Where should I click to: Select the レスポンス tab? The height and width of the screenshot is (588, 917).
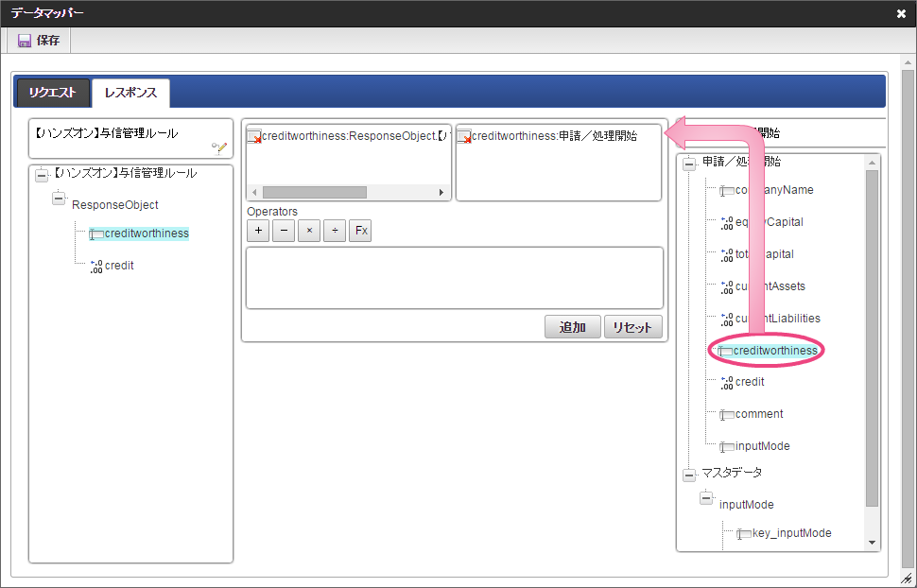pos(130,93)
